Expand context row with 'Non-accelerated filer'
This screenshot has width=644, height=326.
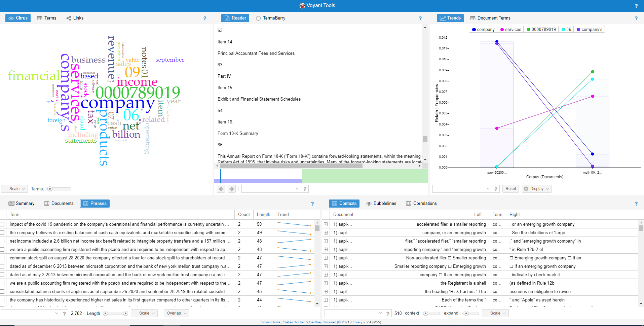(326, 258)
